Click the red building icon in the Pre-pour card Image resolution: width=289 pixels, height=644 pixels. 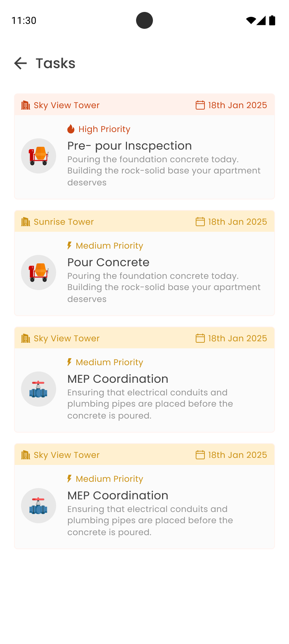click(x=26, y=105)
